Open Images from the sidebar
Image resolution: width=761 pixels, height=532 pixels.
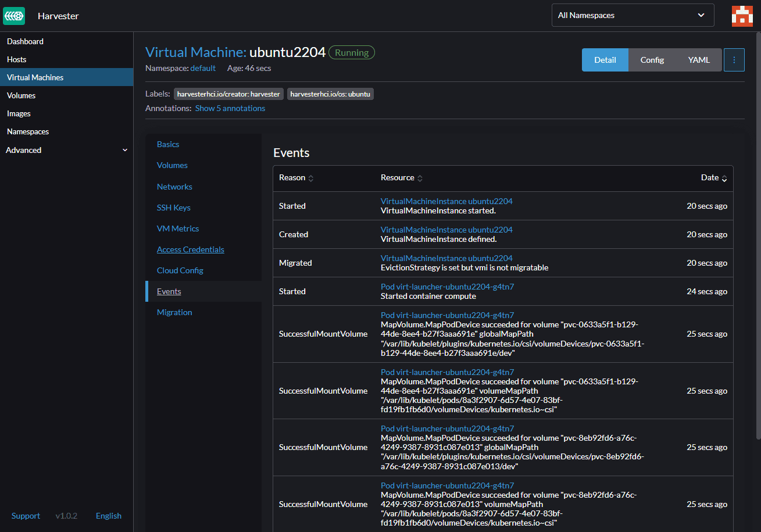[19, 113]
